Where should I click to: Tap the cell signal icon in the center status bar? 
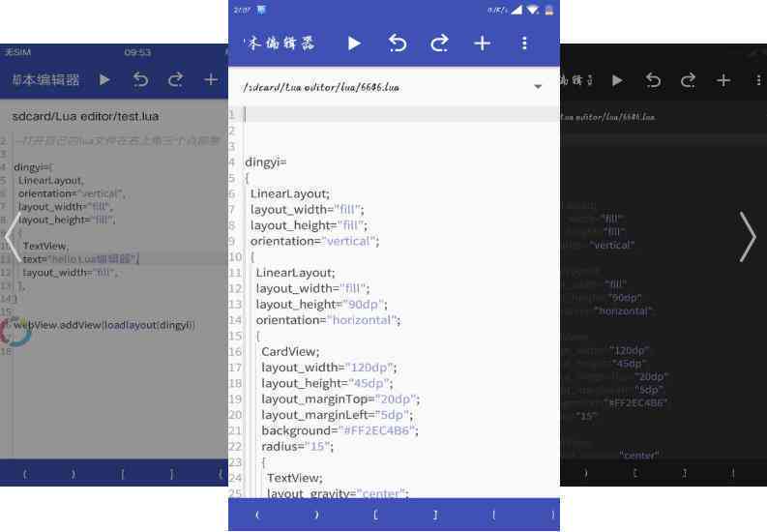point(516,10)
